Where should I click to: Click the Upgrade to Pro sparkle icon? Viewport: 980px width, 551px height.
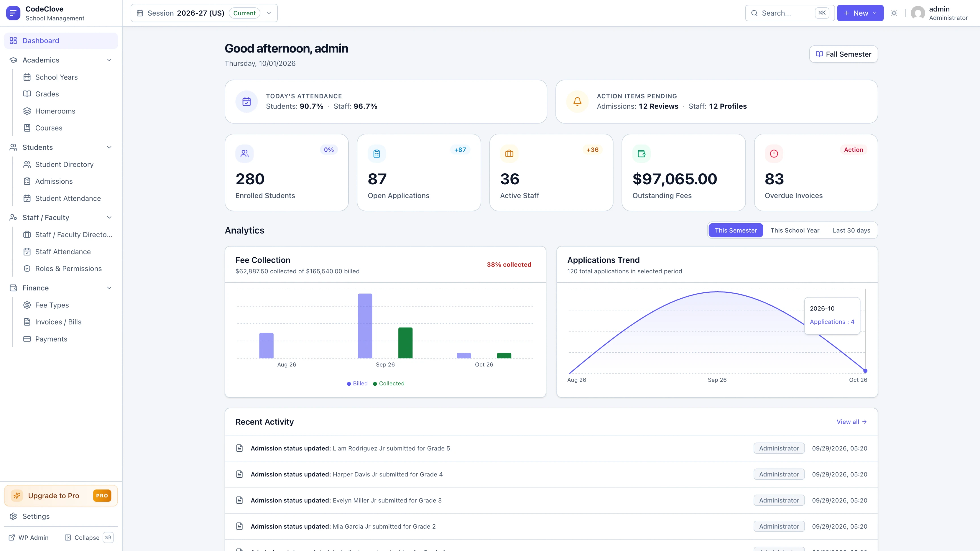[x=17, y=495]
